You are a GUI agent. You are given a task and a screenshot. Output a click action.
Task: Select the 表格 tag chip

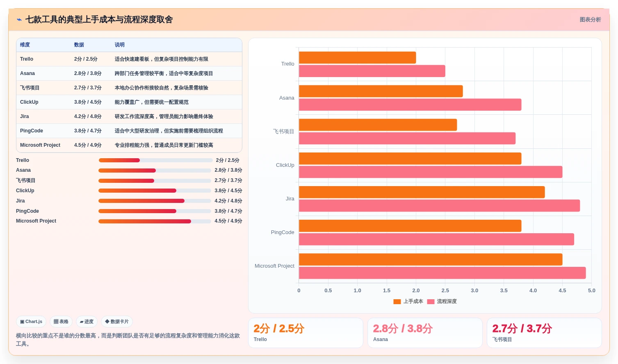click(61, 322)
